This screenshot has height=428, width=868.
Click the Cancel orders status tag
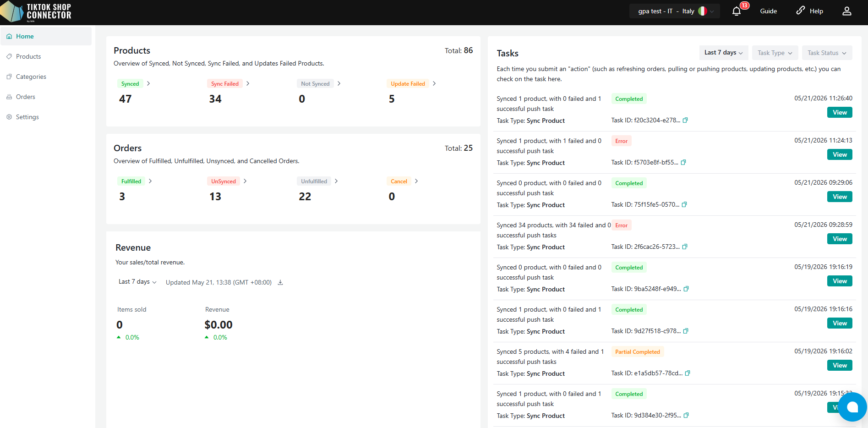[x=399, y=181]
